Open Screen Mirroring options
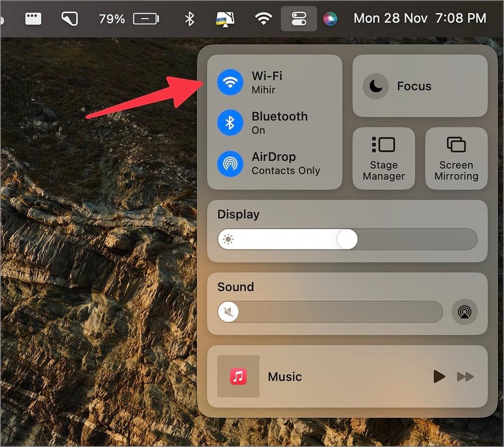Viewport: 504px width, 447px height. (x=457, y=158)
